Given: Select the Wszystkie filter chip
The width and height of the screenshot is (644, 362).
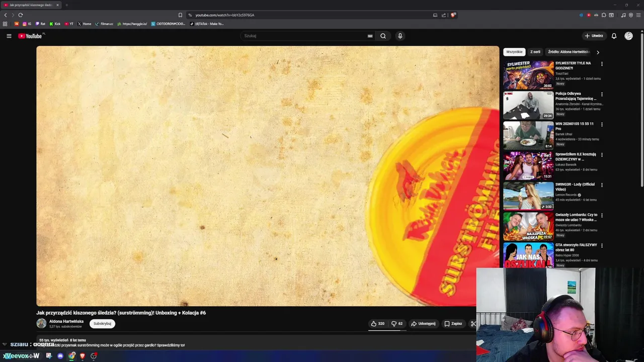Looking at the screenshot, I should click(514, 52).
